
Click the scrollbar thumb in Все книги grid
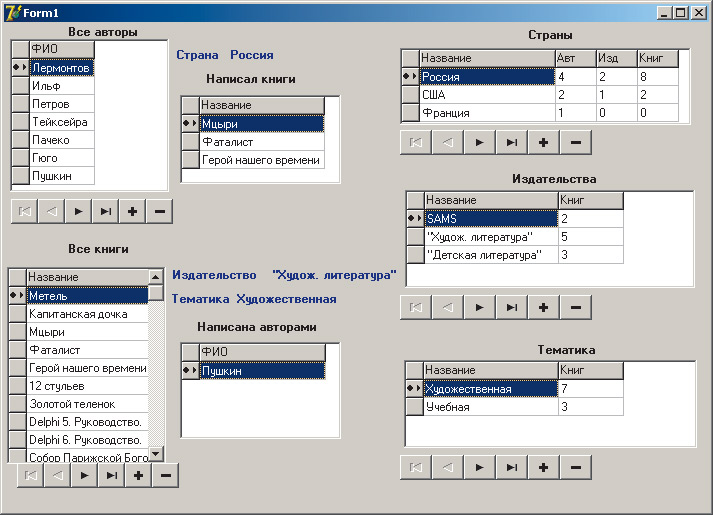point(156,292)
